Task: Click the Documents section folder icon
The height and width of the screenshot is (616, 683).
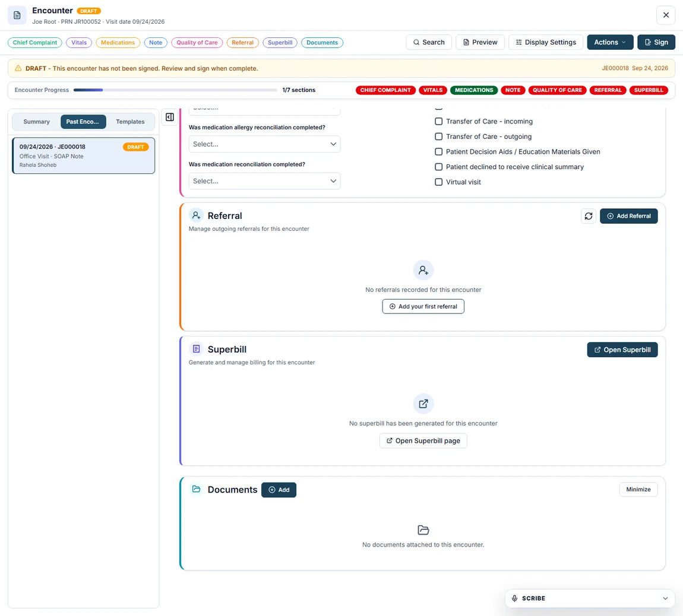Action: pos(196,490)
